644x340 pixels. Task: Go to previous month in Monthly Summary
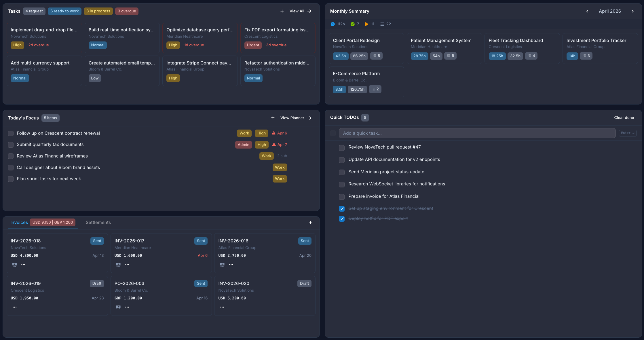pyautogui.click(x=587, y=11)
